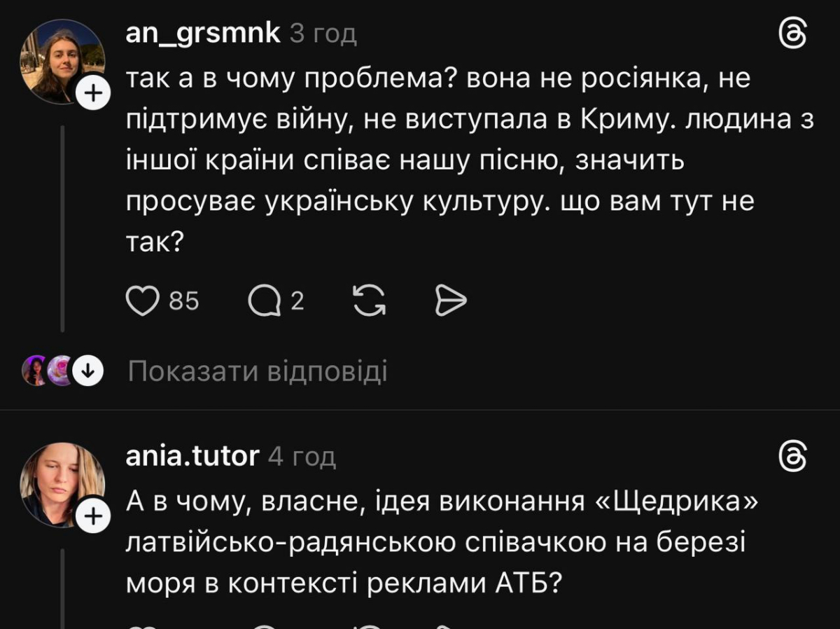Open ania.tutor's comment about «Щедрика»
840x629 pixels.
[441, 541]
